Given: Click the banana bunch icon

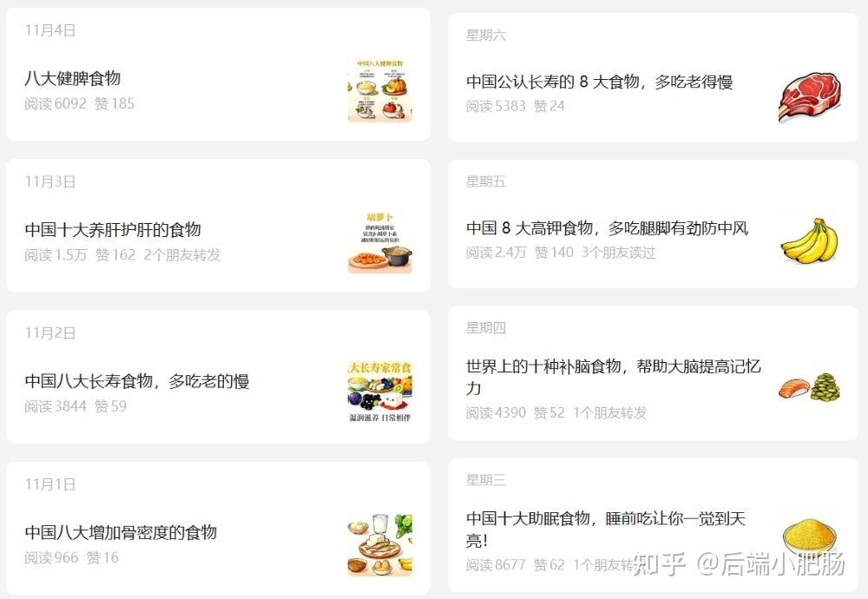Looking at the screenshot, I should 809,240.
